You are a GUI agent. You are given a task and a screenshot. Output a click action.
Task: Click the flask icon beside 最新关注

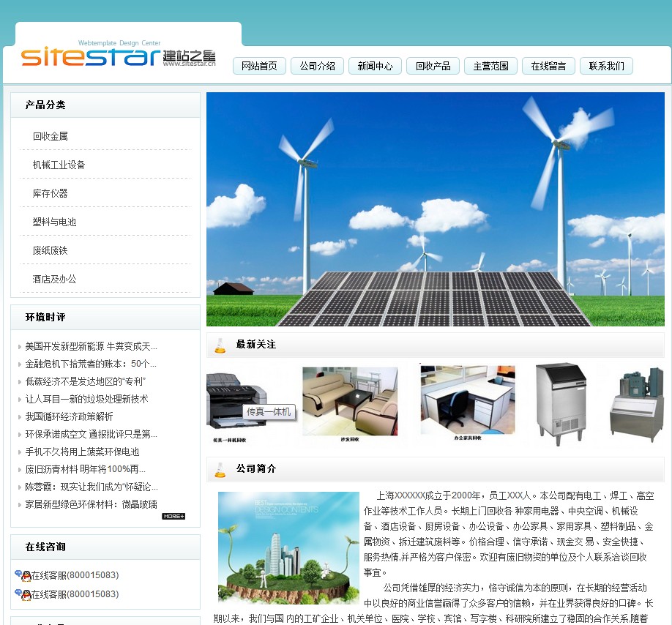click(x=220, y=345)
